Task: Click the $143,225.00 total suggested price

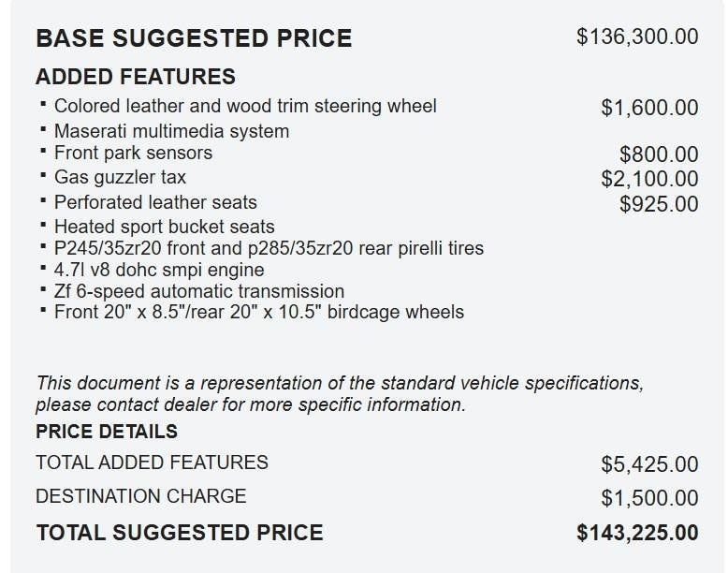Action: 637,533
